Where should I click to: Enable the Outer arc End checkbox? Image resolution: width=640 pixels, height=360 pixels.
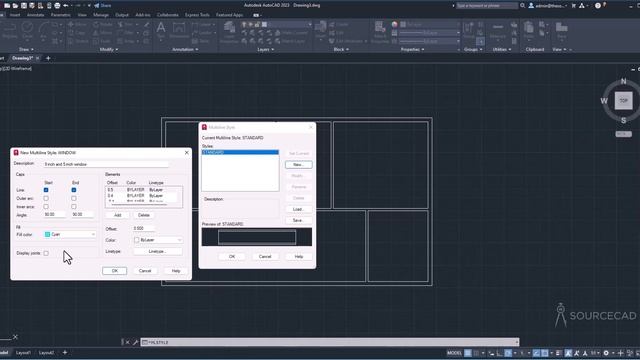click(74, 198)
